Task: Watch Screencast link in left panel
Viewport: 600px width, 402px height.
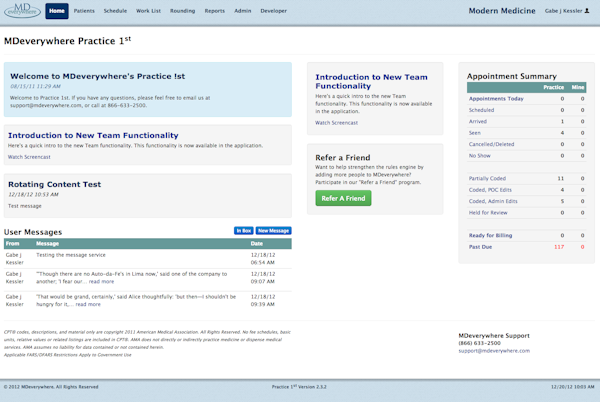Action: [x=29, y=157]
